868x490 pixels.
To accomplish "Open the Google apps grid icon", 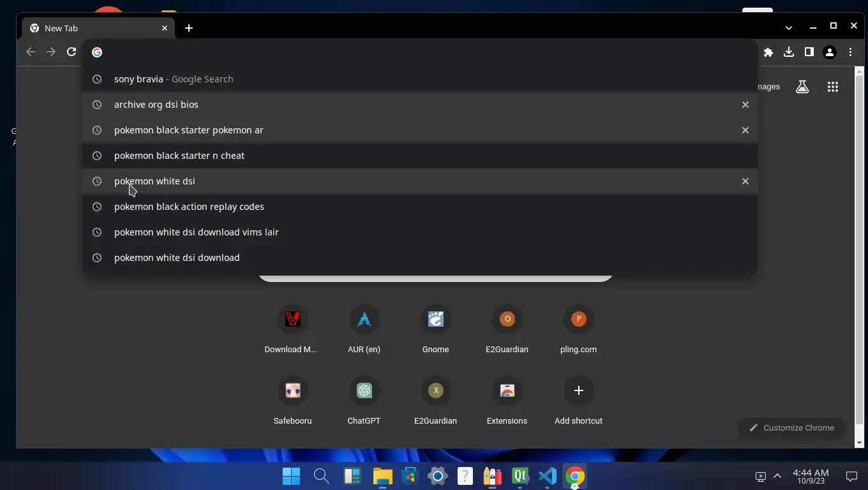I will coord(833,87).
